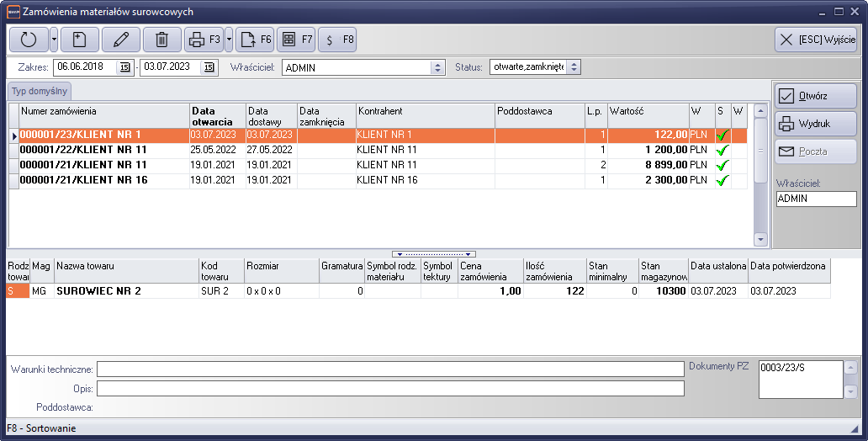Sort by Kontrahent column header
Screen dimensions: 868x441
(x=425, y=111)
